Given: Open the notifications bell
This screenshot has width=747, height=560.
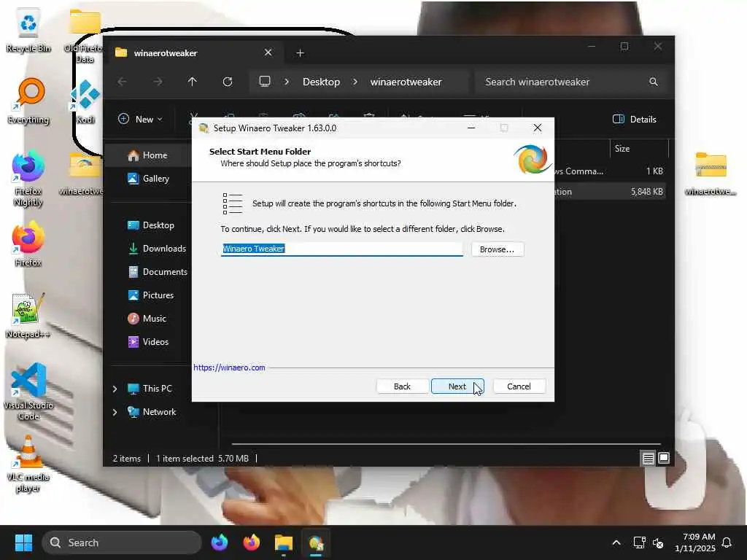Looking at the screenshot, I should (x=727, y=542).
